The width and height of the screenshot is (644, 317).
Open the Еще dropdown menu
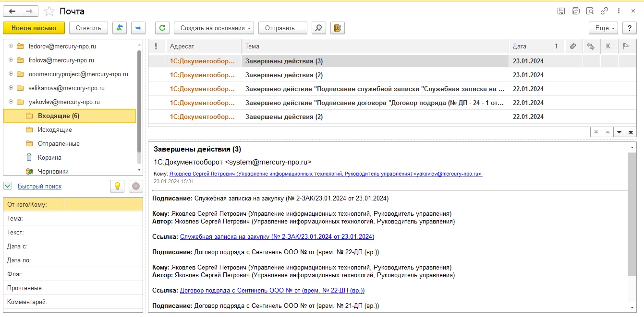(603, 28)
